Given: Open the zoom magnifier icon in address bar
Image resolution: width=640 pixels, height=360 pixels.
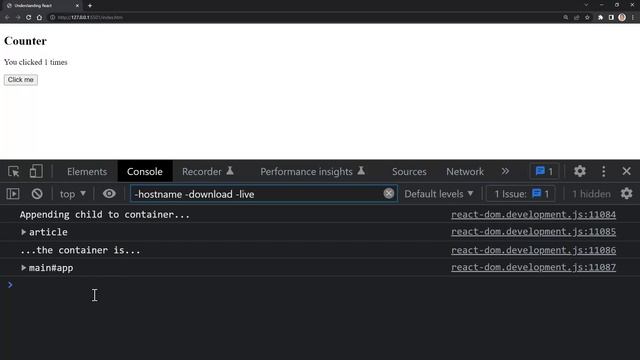Looking at the screenshot, I should 566,18.
